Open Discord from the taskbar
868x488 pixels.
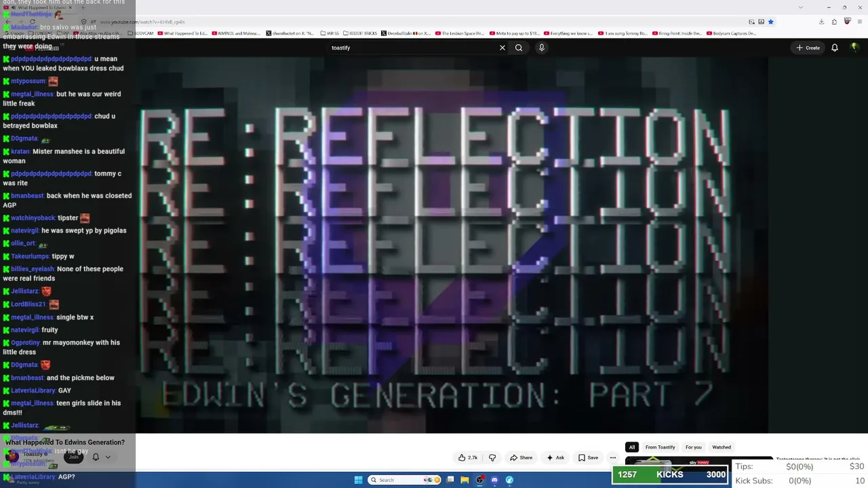(494, 480)
